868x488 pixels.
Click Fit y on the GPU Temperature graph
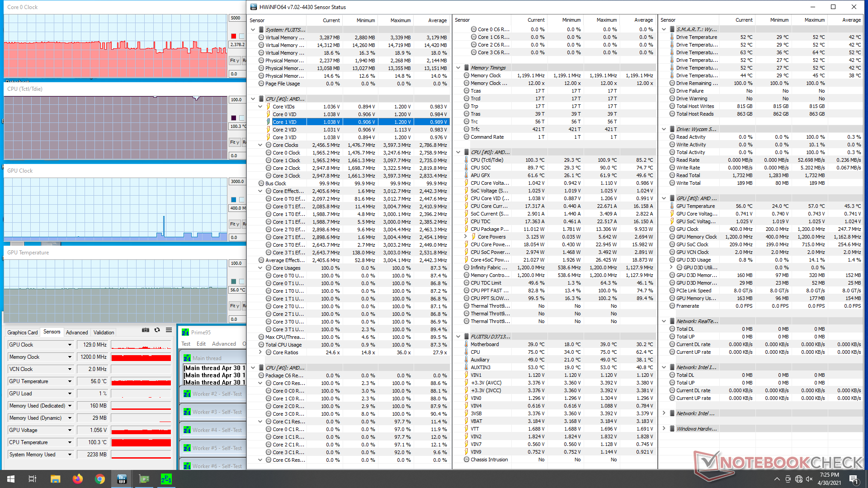point(234,306)
